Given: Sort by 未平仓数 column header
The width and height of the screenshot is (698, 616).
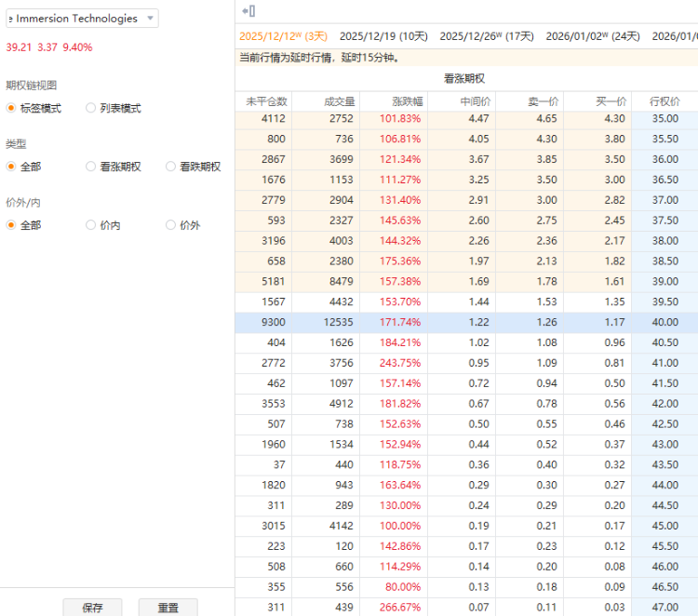Looking at the screenshot, I should tap(266, 101).
